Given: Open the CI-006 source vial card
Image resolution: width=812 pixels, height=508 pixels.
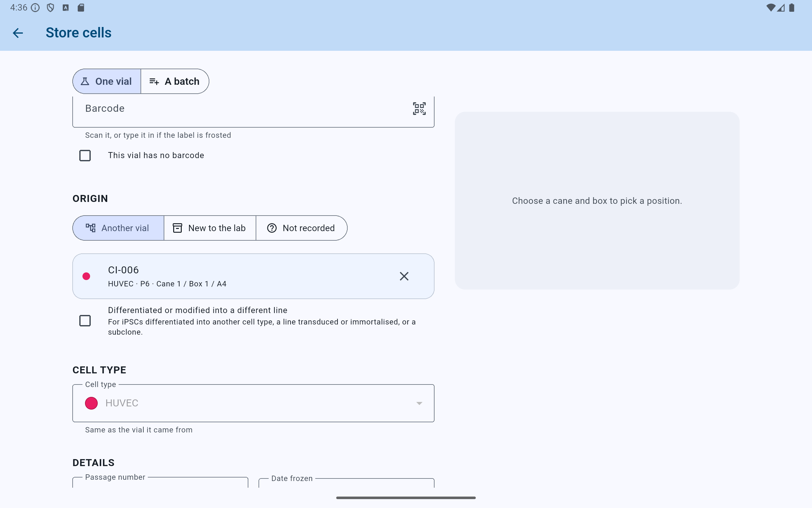Looking at the screenshot, I should click(x=253, y=276).
